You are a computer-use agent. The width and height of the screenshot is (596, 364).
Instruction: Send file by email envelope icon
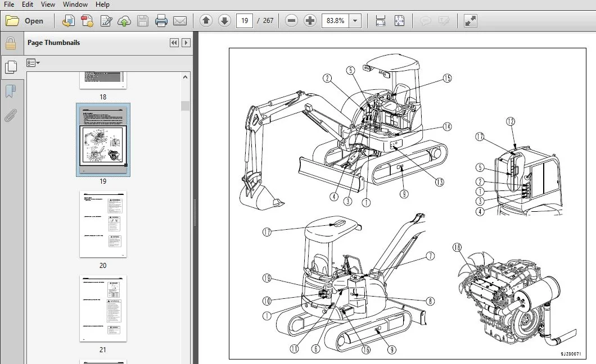tap(180, 21)
